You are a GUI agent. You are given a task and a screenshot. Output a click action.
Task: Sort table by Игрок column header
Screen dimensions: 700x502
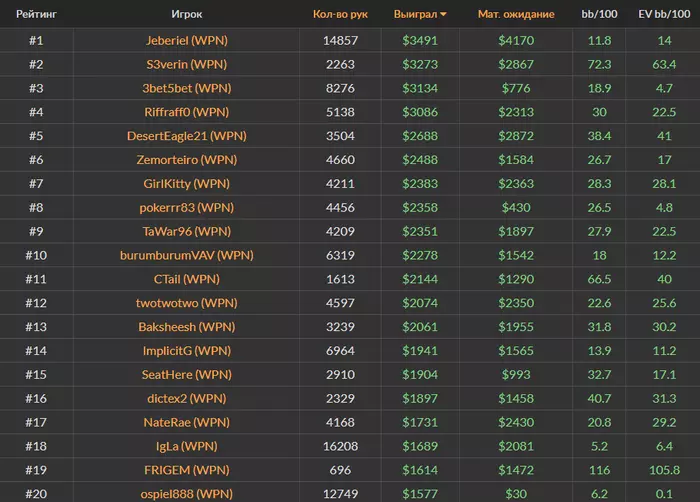187,15
